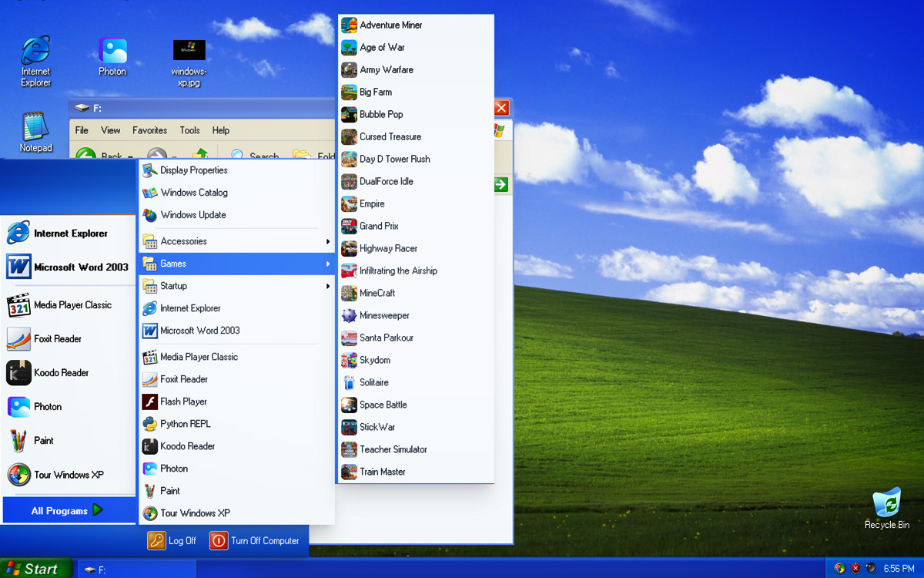Screen dimensions: 924x578
Task: Open Windows Update entry
Action: pos(236,215)
